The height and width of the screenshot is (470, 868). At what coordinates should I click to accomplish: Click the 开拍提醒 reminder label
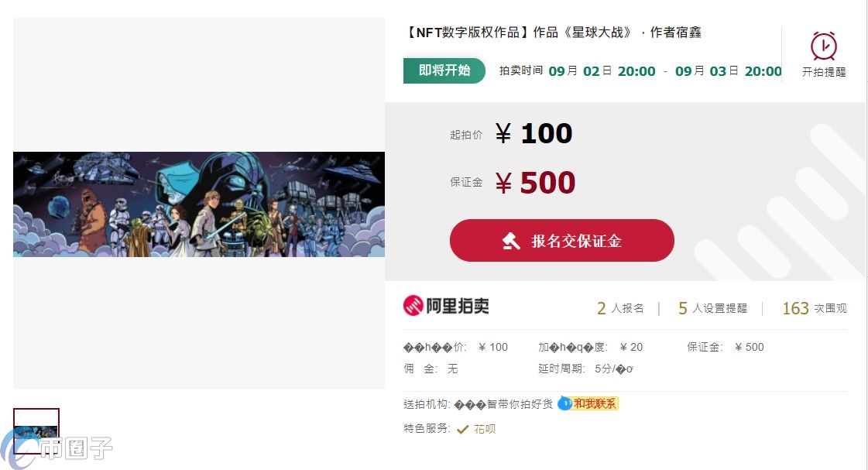tap(824, 72)
